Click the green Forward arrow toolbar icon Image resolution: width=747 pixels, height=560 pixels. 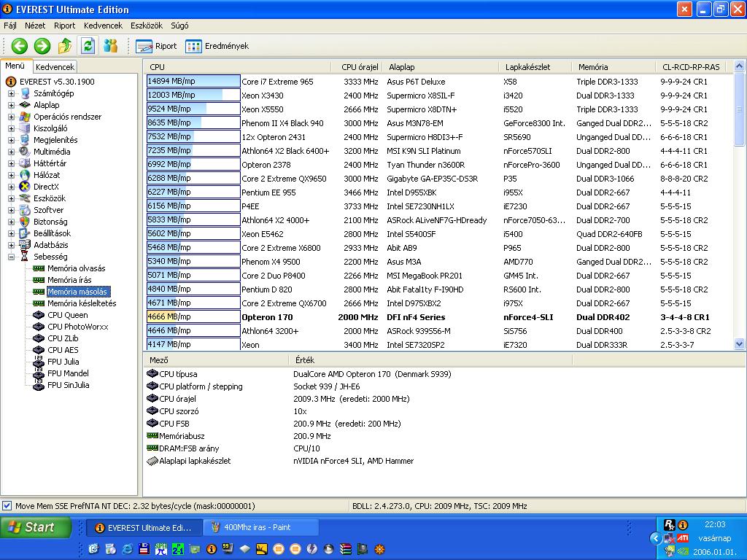42,46
